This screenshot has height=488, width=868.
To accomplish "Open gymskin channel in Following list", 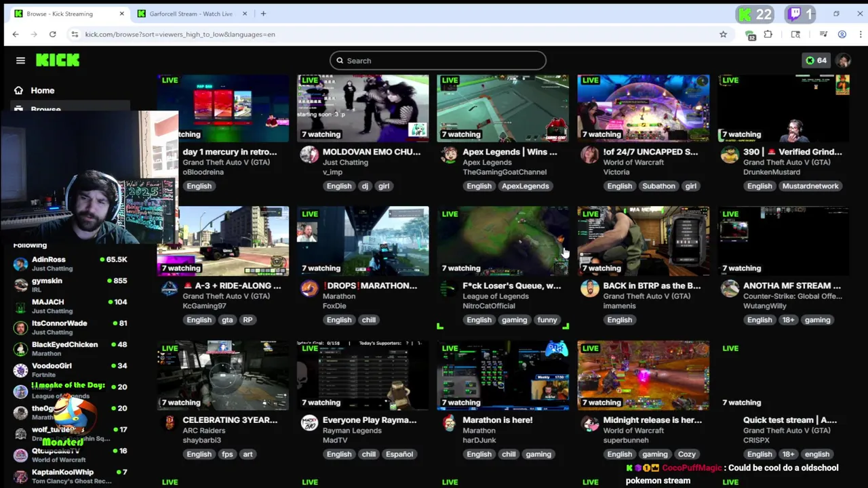I will [71, 285].
